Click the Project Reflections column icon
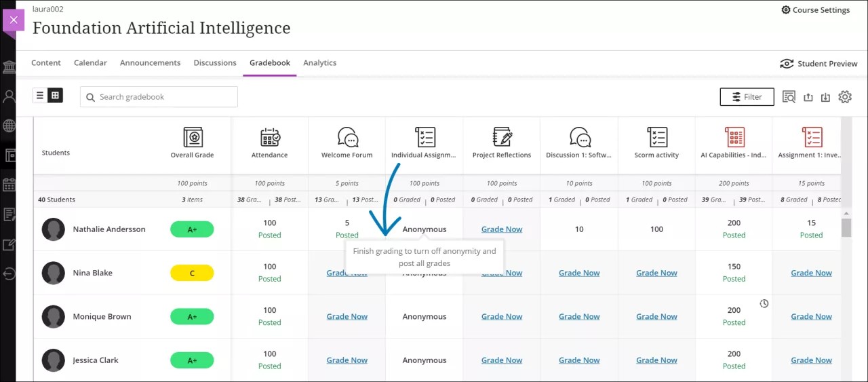Image resolution: width=868 pixels, height=382 pixels. point(502,137)
